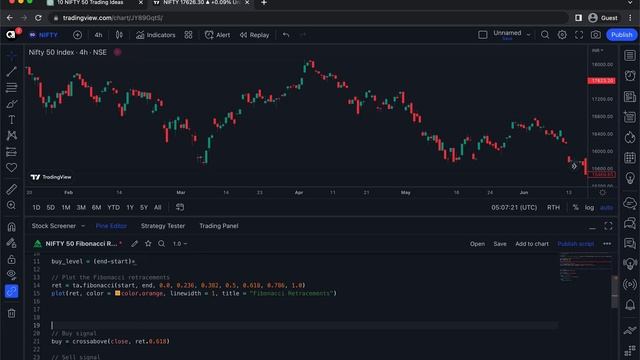Toggle stay in drawing mode pencil-lock icon
The image size is (640, 360).
pyautogui.click(x=11, y=243)
